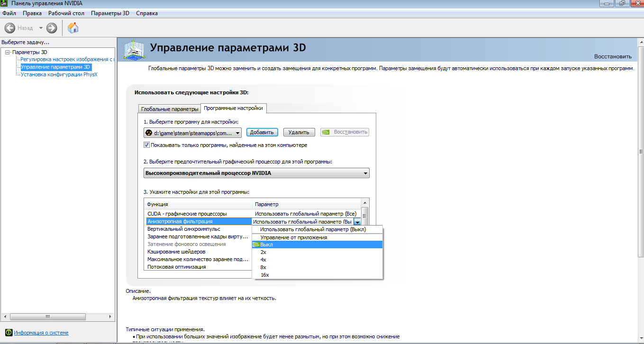Open Информация о системе link
The width and height of the screenshot is (644, 344).
[x=41, y=333]
